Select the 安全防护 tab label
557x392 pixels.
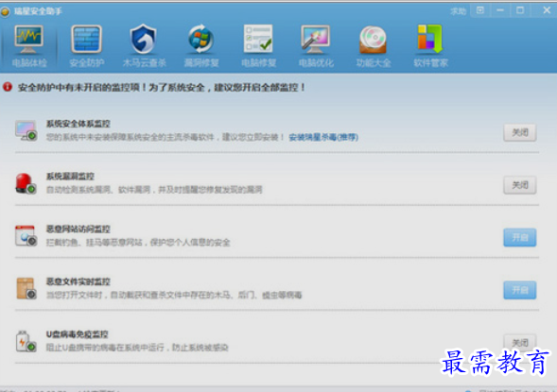87,63
